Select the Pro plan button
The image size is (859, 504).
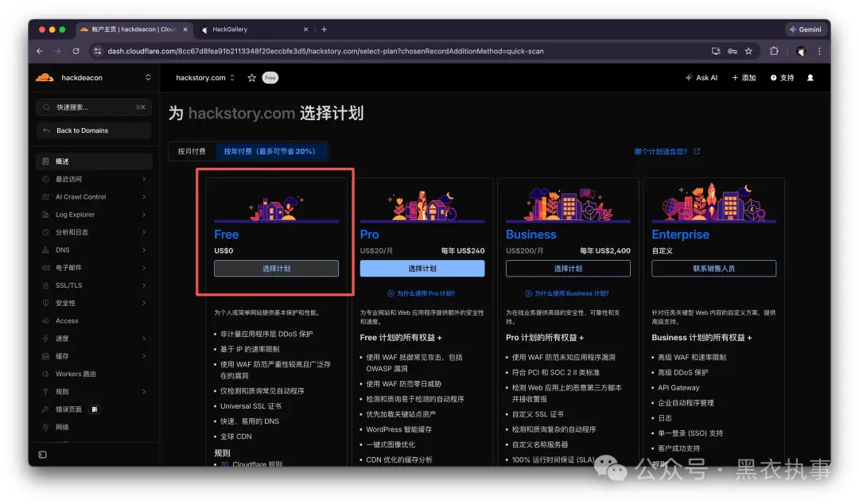tap(422, 269)
